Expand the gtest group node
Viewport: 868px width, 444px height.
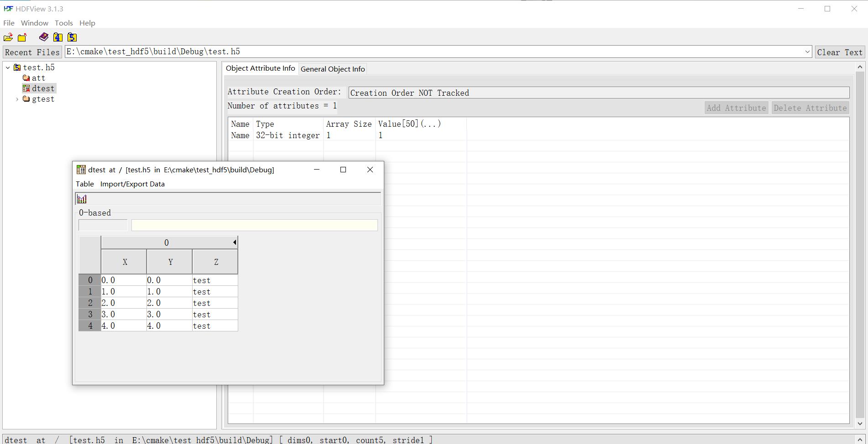pos(17,99)
